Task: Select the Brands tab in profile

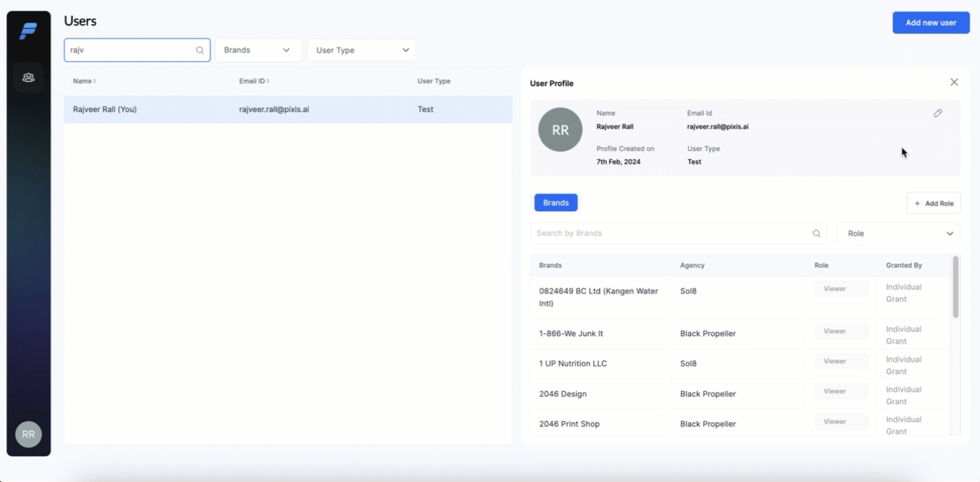Action: [556, 203]
